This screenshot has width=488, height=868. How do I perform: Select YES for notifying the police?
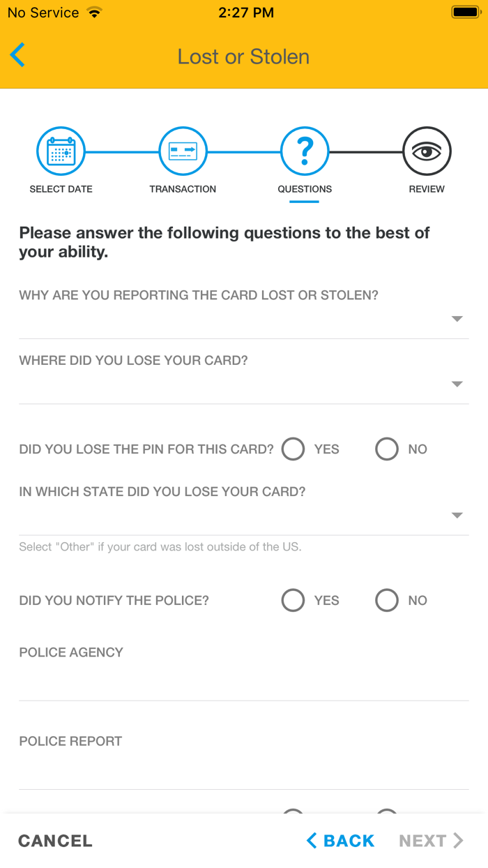(293, 600)
